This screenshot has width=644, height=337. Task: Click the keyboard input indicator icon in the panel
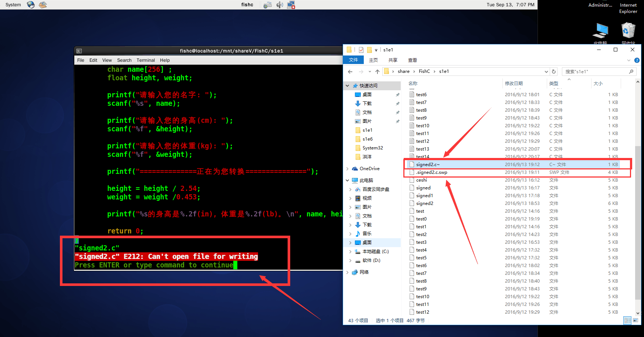pyautogui.click(x=268, y=5)
